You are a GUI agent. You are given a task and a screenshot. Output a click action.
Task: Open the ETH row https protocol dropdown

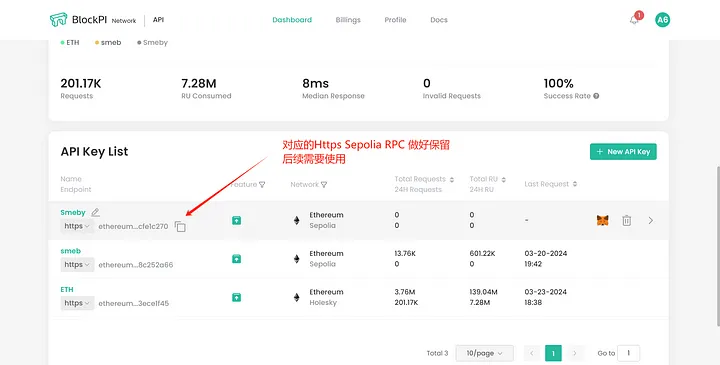click(77, 303)
